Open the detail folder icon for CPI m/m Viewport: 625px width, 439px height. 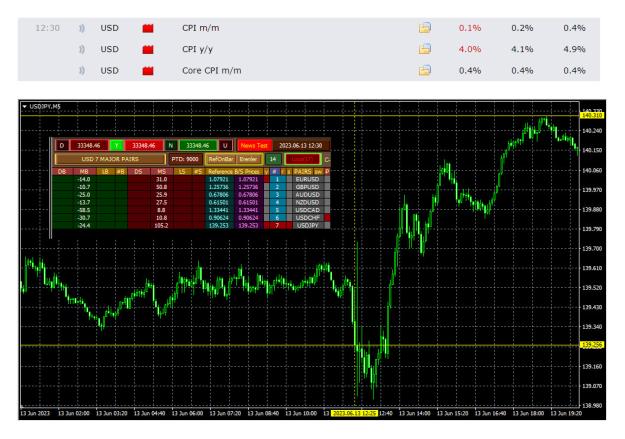(x=425, y=28)
